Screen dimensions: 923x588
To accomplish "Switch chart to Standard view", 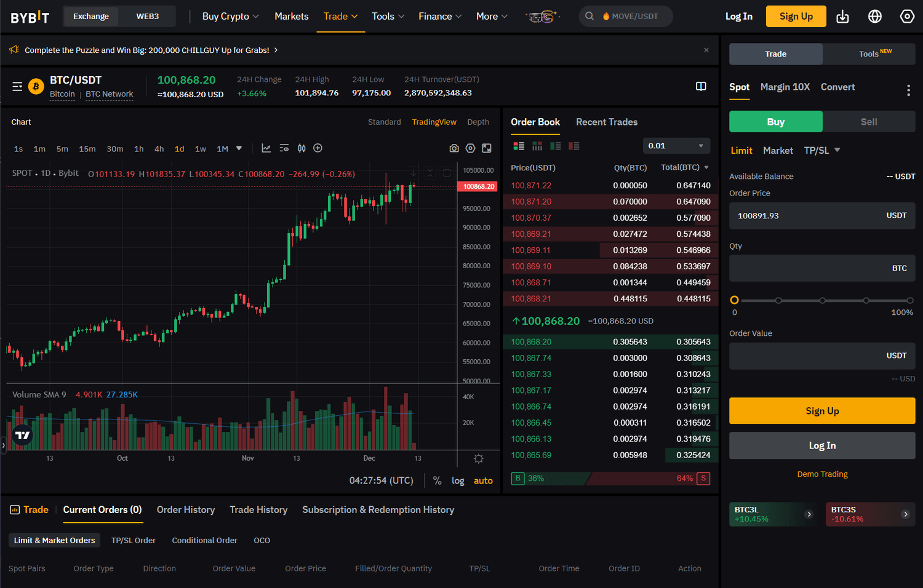I will point(384,122).
